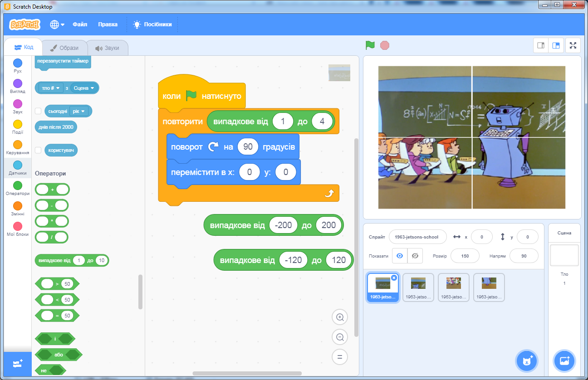
Task: Switch to large stage layout
Action: click(x=555, y=45)
